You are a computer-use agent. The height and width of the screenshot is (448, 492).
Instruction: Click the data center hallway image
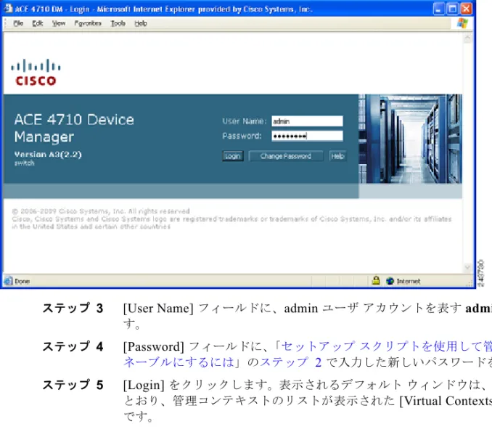[x=410, y=139]
